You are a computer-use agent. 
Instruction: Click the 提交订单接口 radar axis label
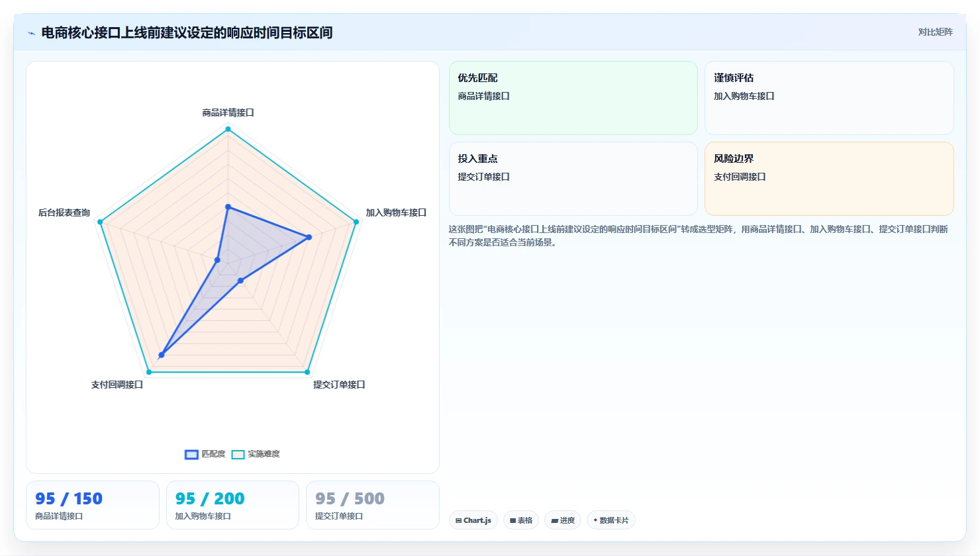(339, 385)
